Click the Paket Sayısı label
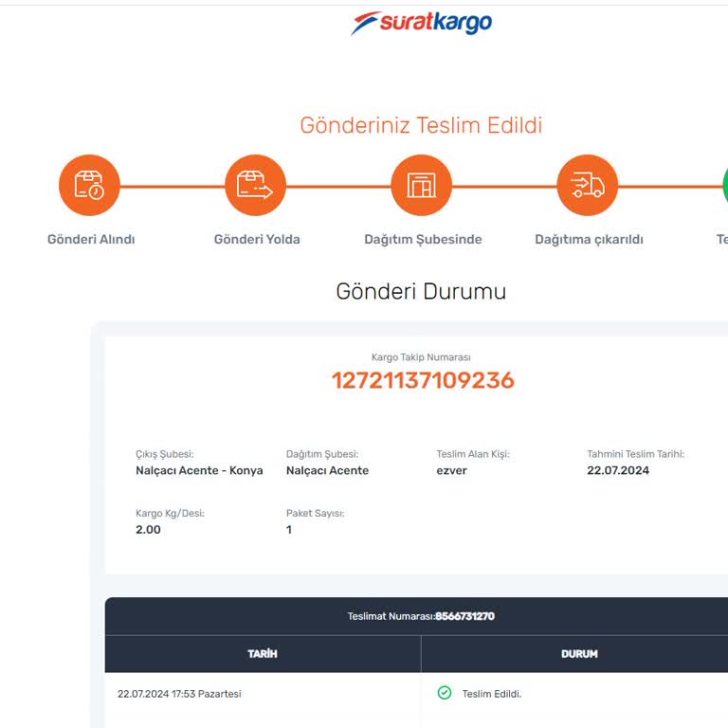The height and width of the screenshot is (728, 728). tap(316, 513)
